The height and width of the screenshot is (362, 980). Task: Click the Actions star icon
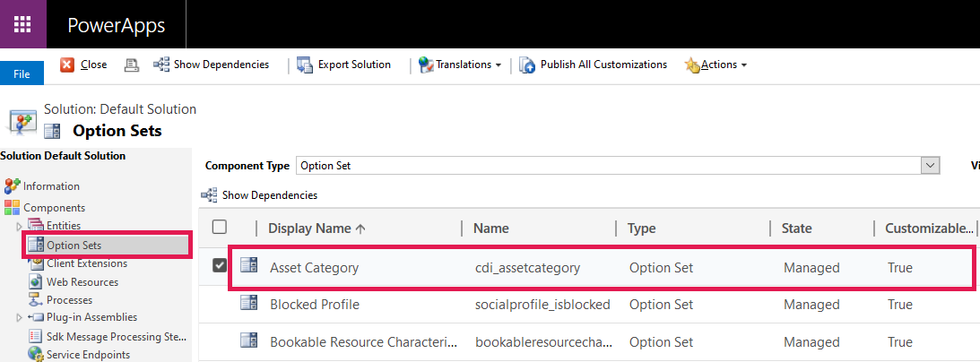click(x=692, y=65)
